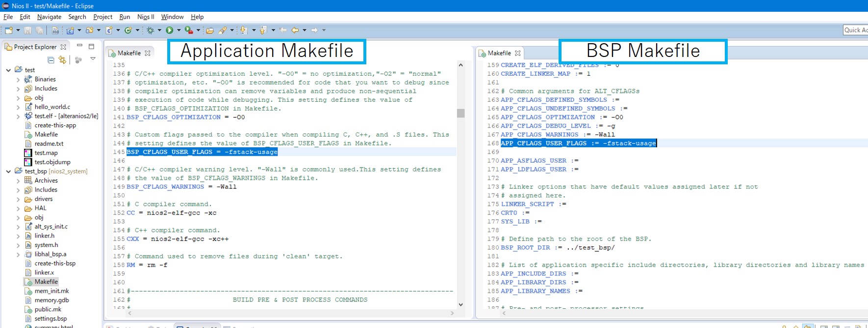The height and width of the screenshot is (328, 868).
Task: Maximize the Project Explorer panel
Action: coord(91,46)
